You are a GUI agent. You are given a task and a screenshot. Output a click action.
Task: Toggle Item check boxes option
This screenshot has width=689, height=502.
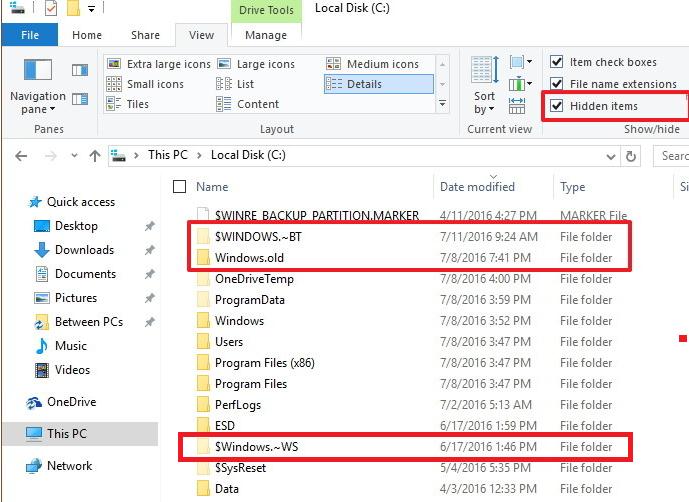pyautogui.click(x=557, y=62)
